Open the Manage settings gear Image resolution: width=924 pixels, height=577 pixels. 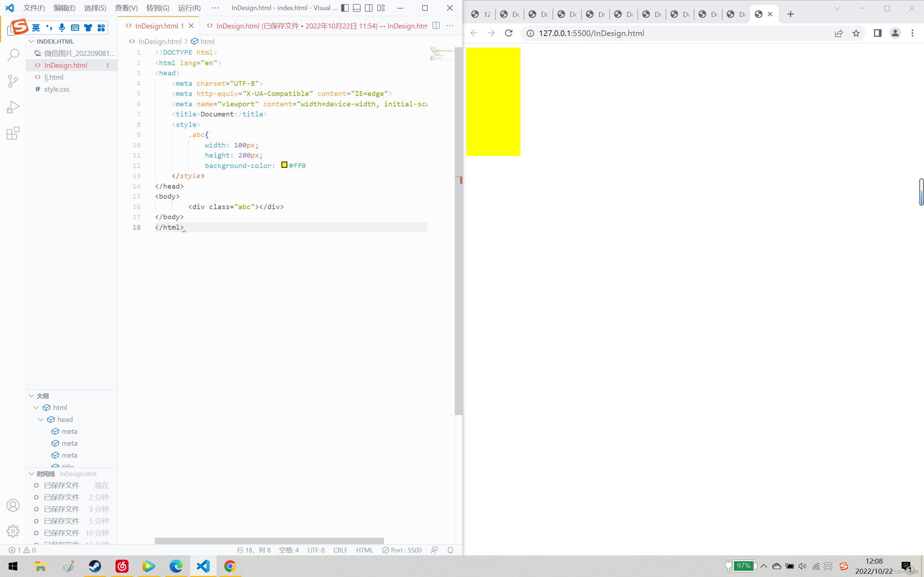[13, 531]
